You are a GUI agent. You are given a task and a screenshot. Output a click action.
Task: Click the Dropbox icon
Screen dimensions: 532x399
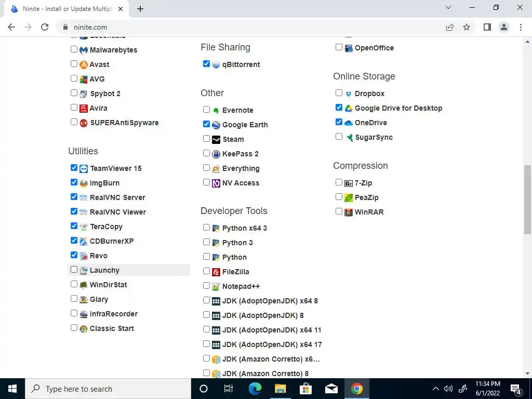(x=349, y=94)
